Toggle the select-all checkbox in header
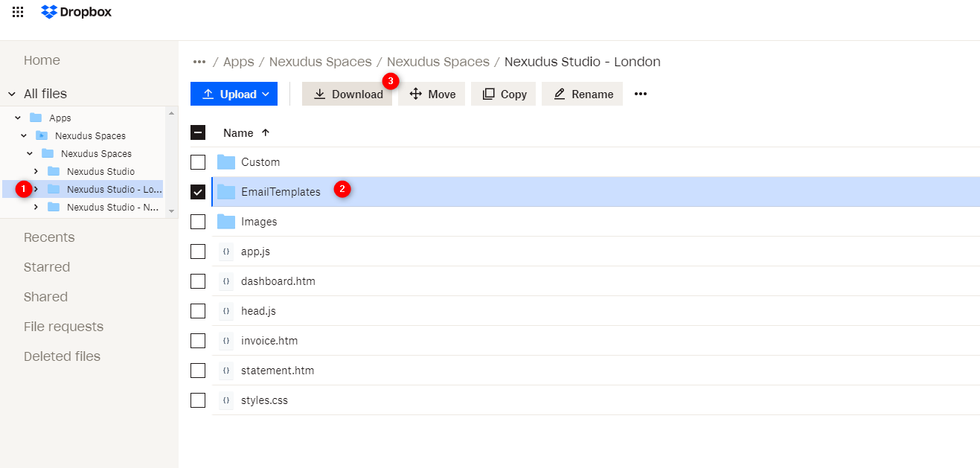 click(198, 132)
